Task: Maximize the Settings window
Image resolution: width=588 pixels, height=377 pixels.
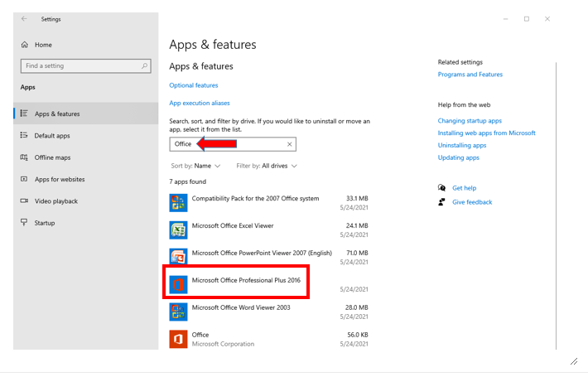Action: pos(527,19)
